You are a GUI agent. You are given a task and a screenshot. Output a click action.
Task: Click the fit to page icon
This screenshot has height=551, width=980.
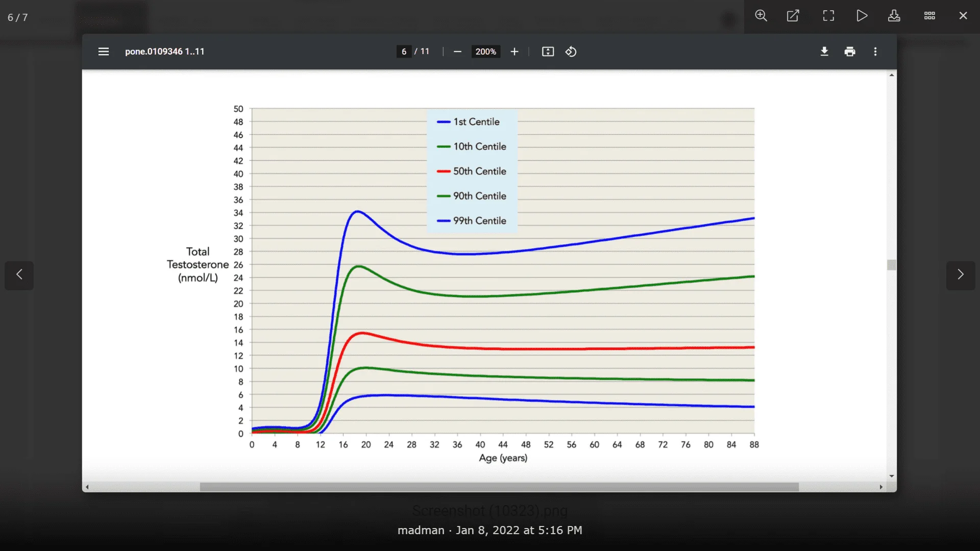pyautogui.click(x=548, y=52)
